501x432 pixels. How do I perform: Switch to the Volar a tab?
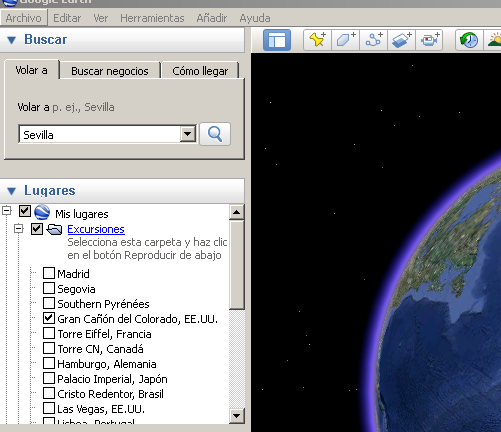[x=32, y=70]
